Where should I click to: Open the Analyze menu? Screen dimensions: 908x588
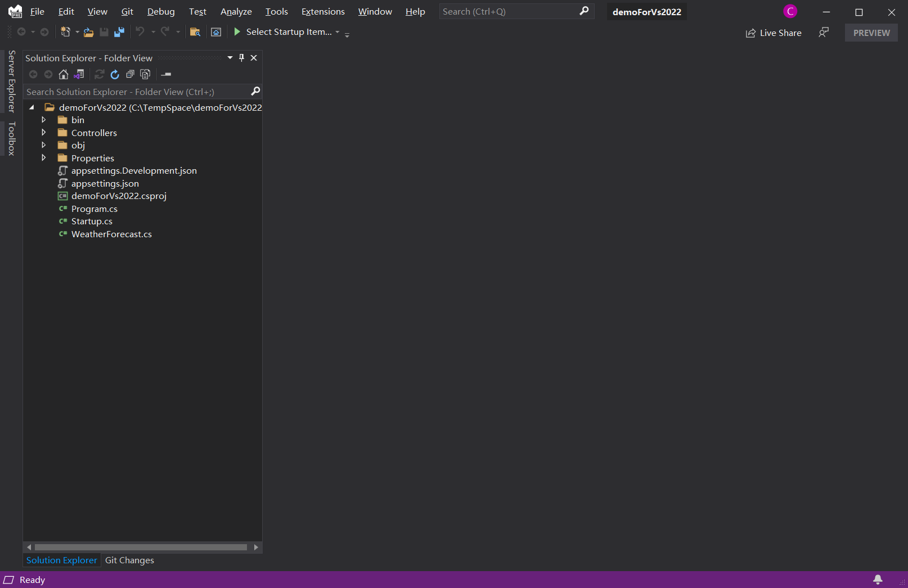click(x=236, y=11)
